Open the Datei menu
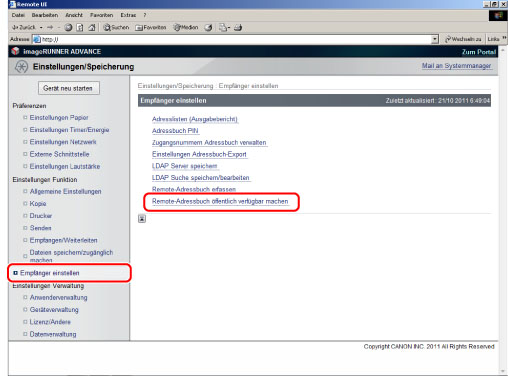 click(18, 15)
